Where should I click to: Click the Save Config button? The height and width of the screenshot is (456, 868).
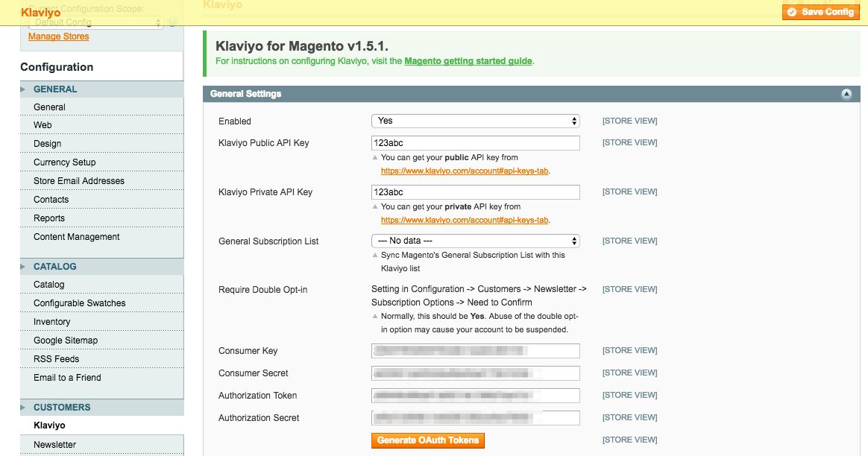click(x=821, y=12)
